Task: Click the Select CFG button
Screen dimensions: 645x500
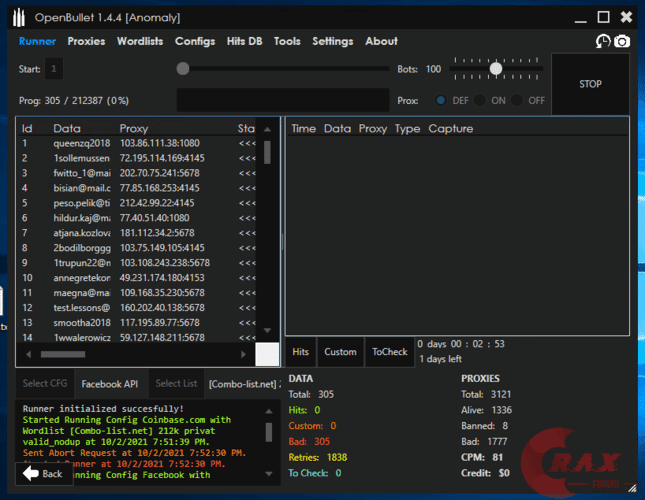Action: coord(47,383)
